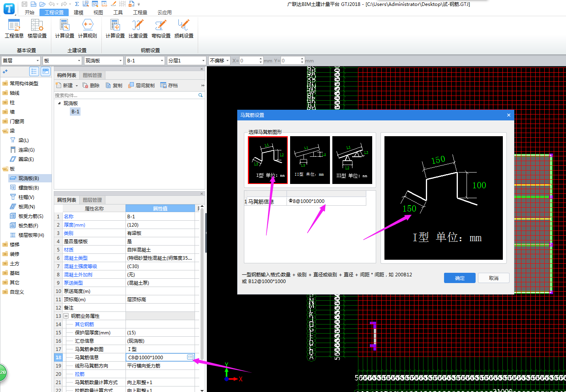Open 工程信息 project information
566x392 pixels.
pos(14,29)
